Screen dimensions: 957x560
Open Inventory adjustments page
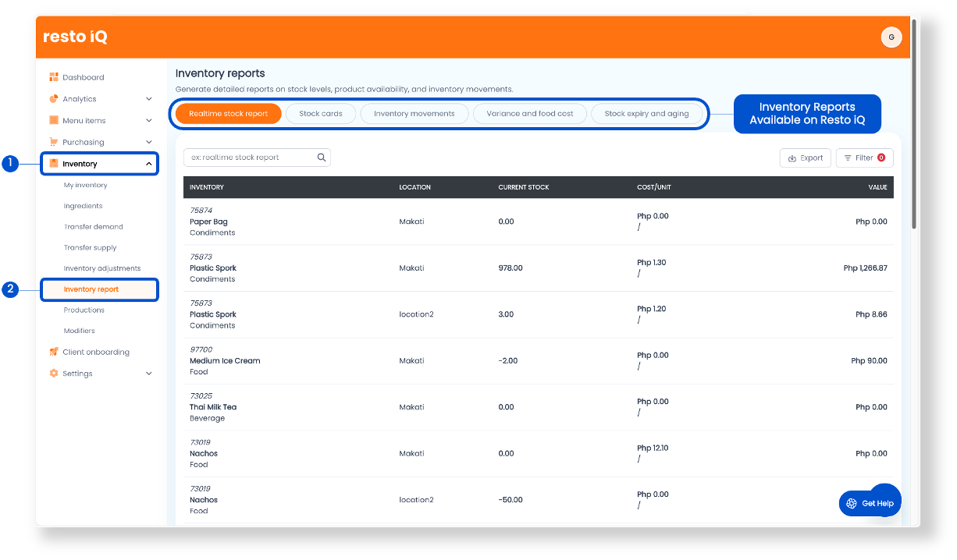coord(102,268)
